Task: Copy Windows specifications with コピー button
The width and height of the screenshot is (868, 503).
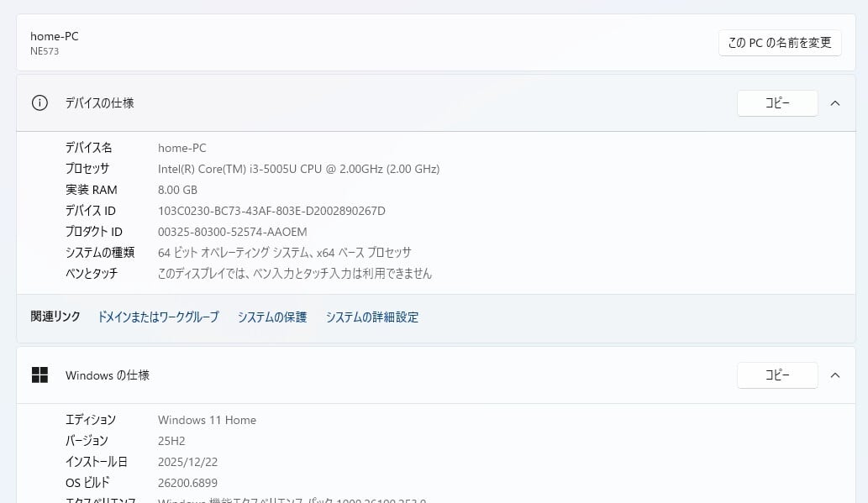Action: tap(777, 375)
